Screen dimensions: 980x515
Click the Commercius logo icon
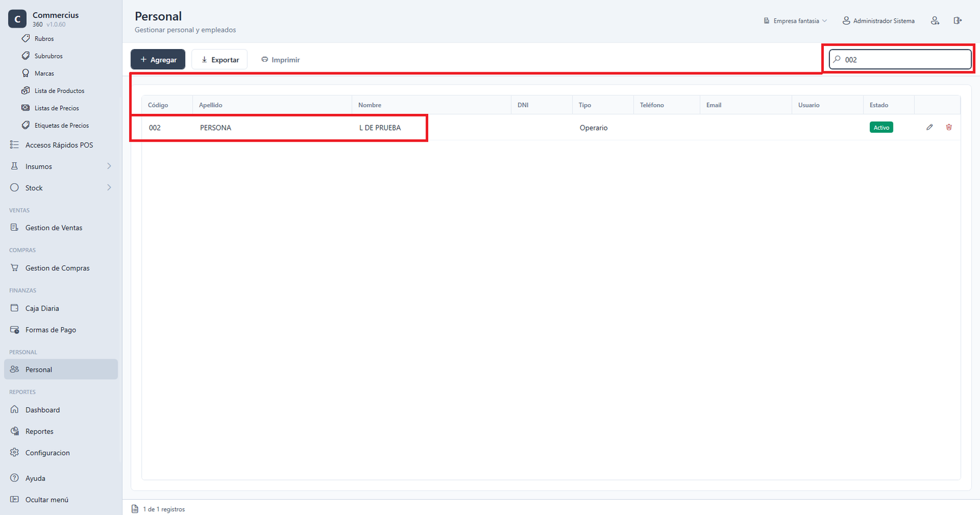click(x=17, y=19)
